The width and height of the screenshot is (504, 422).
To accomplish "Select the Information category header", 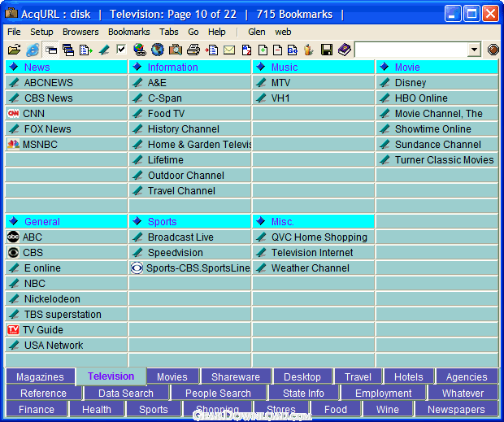I will (x=190, y=67).
